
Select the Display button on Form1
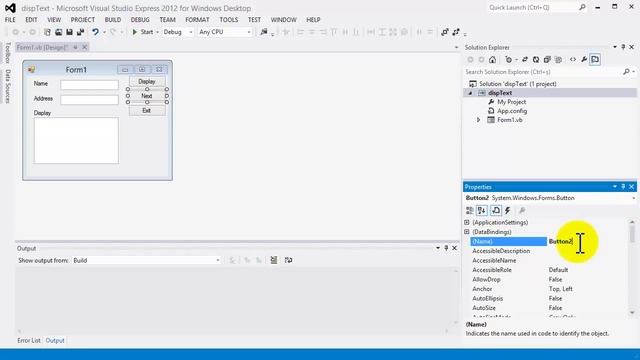point(147,81)
